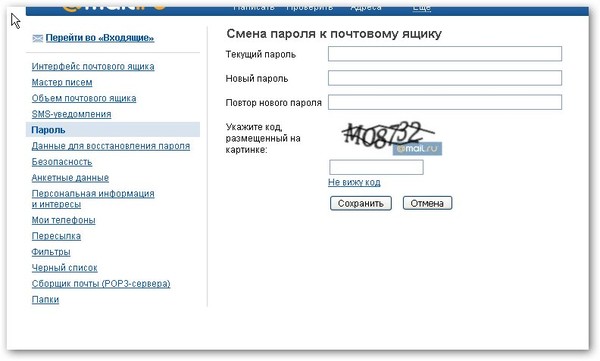Open SMS-уведомления settings
Image resolution: width=600 pixels, height=361 pixels.
[x=72, y=114]
